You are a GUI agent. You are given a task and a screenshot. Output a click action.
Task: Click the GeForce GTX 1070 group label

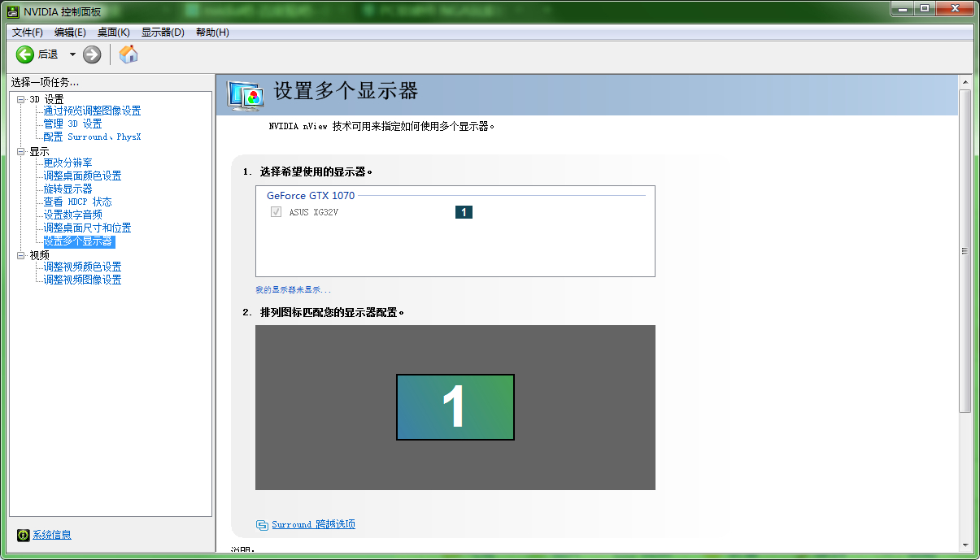tap(311, 196)
